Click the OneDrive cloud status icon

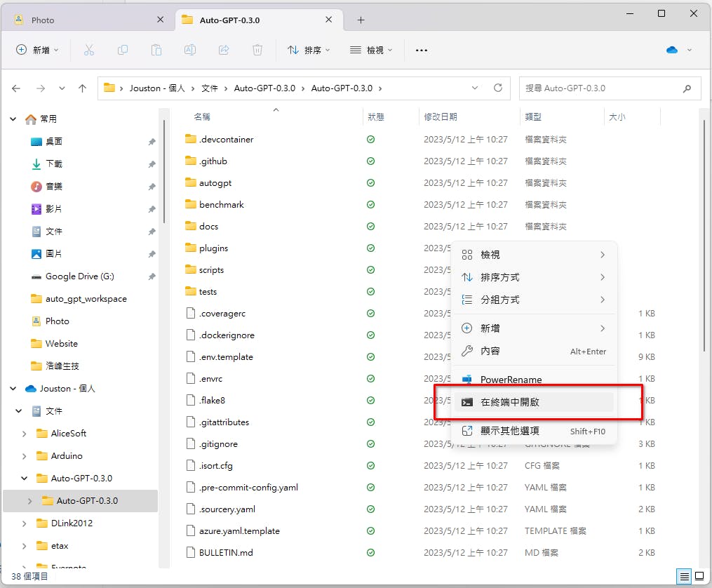[672, 50]
